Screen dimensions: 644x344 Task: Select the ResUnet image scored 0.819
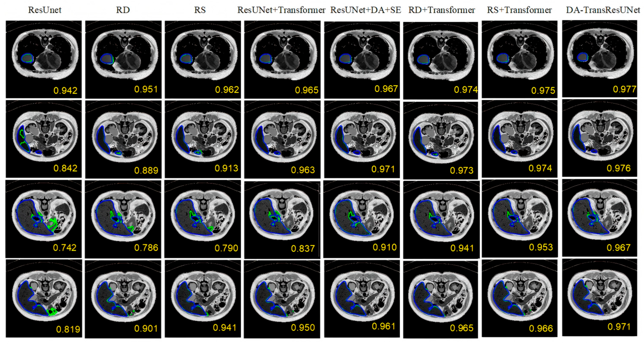coord(44,298)
